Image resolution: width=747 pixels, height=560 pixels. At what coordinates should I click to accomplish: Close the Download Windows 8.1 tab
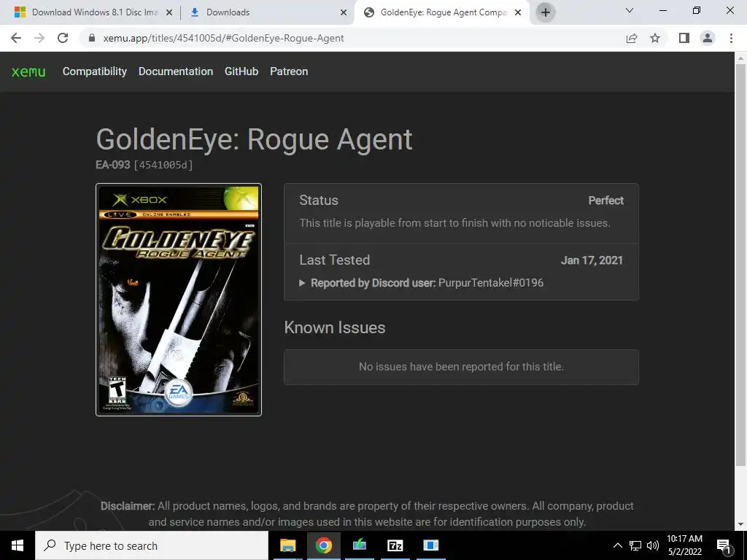pos(169,12)
